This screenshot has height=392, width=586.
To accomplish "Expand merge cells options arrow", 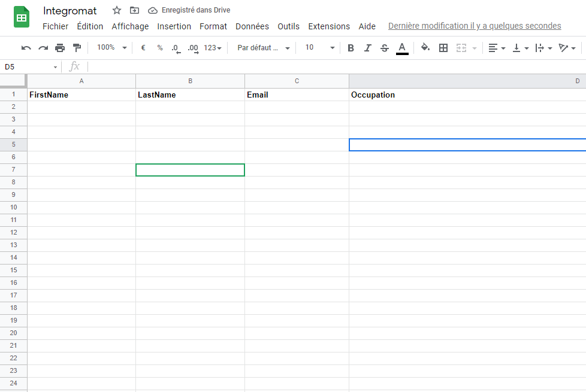I will (475, 48).
